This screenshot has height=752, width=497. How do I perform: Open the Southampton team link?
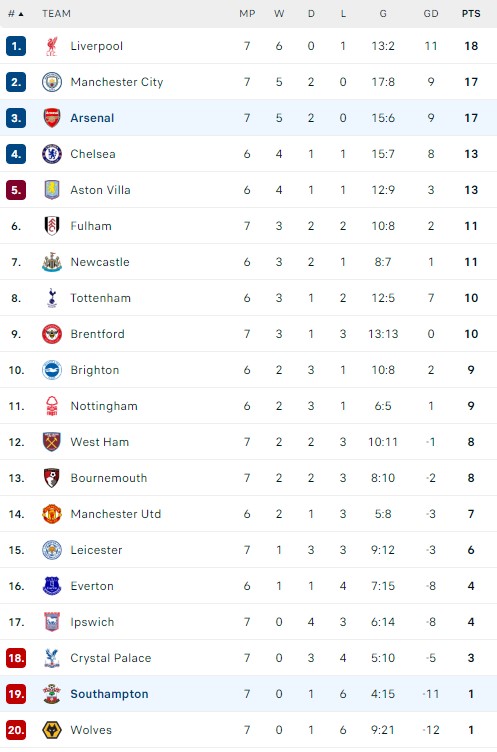coord(109,694)
